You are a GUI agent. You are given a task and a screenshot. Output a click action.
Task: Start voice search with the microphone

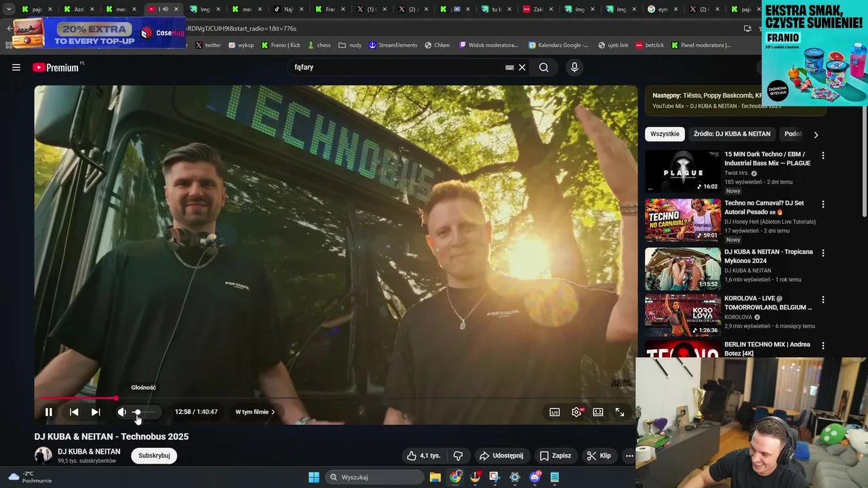(x=574, y=67)
